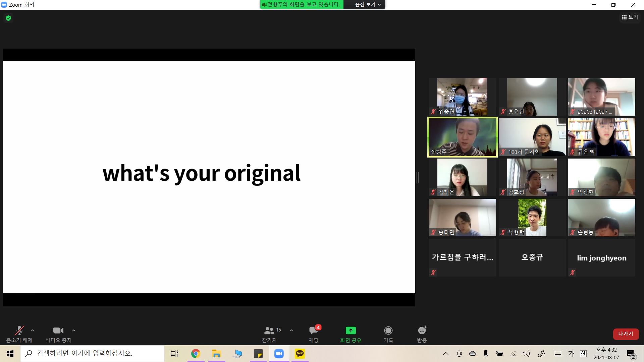Open the 보기 view layout menu

tap(630, 17)
